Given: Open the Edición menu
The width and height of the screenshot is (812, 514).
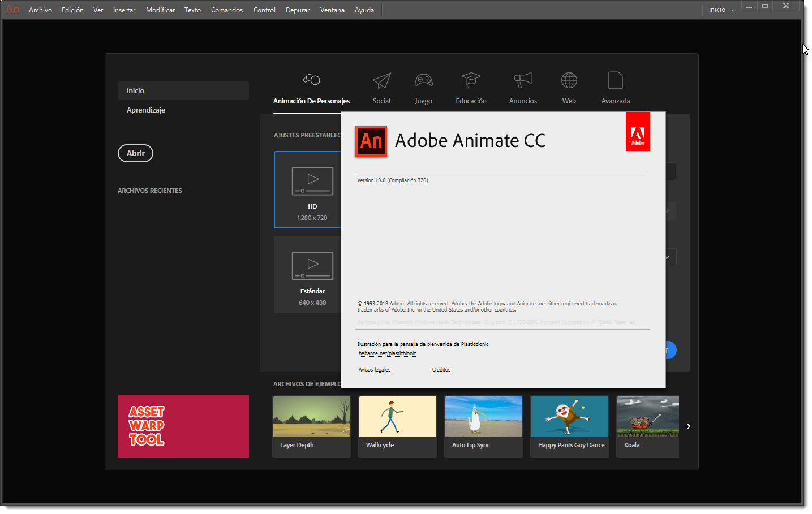Looking at the screenshot, I should click(x=72, y=10).
